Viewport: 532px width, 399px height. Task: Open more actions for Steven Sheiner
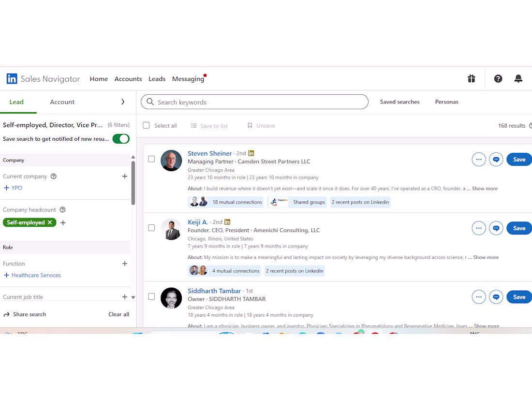(x=478, y=160)
